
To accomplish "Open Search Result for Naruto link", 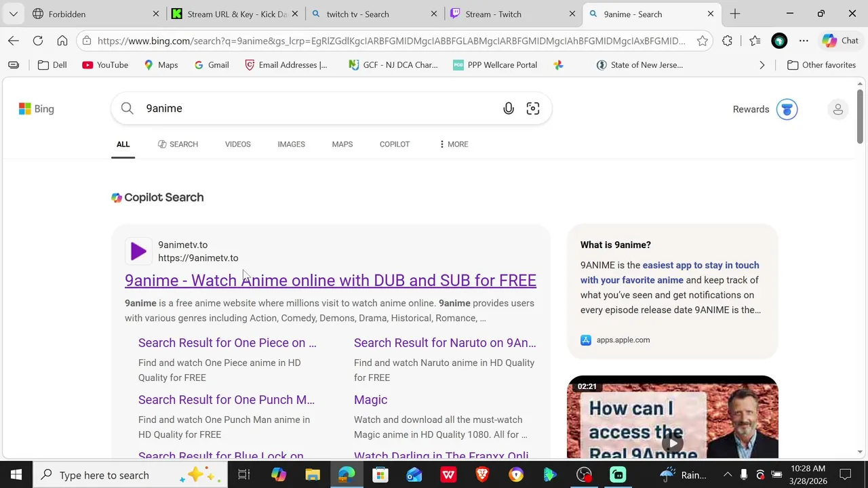I will 445,343.
